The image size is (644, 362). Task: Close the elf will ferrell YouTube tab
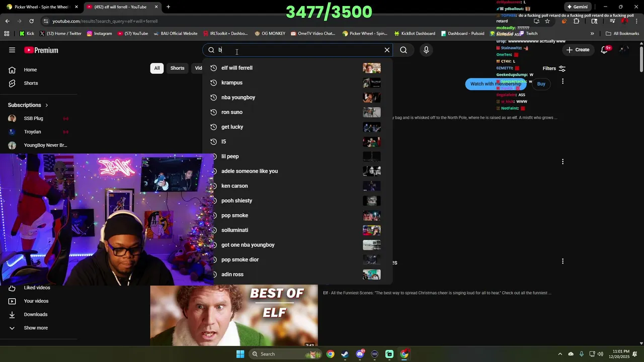tap(156, 7)
